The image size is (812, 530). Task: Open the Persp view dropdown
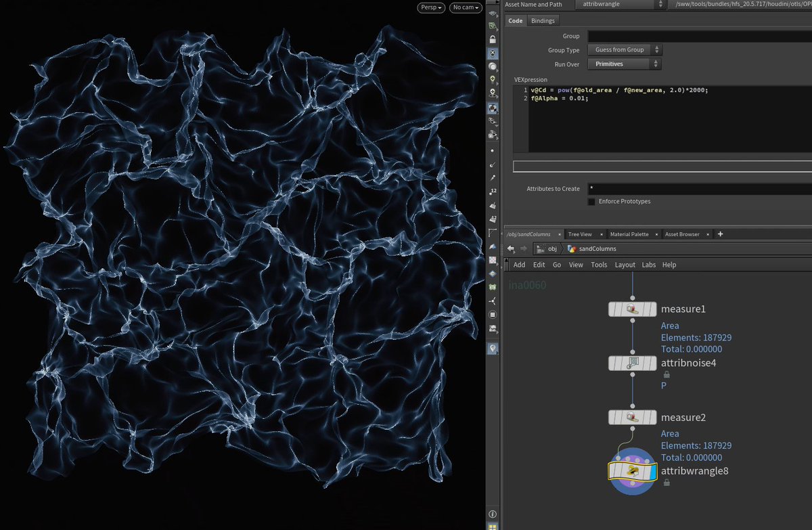click(432, 7)
